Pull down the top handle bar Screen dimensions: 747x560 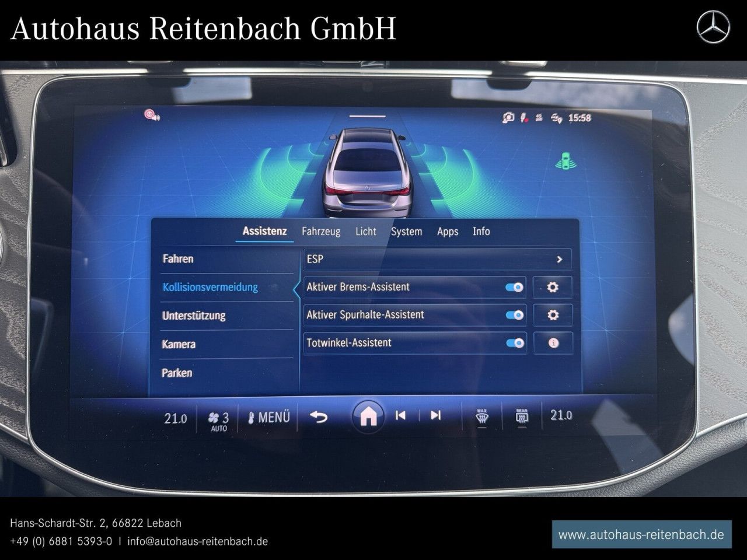367,116
